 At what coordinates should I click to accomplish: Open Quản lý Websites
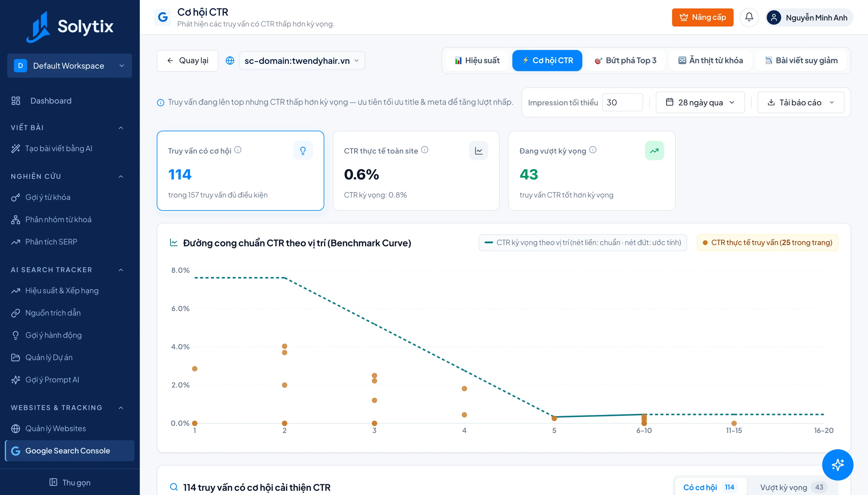tap(69, 428)
